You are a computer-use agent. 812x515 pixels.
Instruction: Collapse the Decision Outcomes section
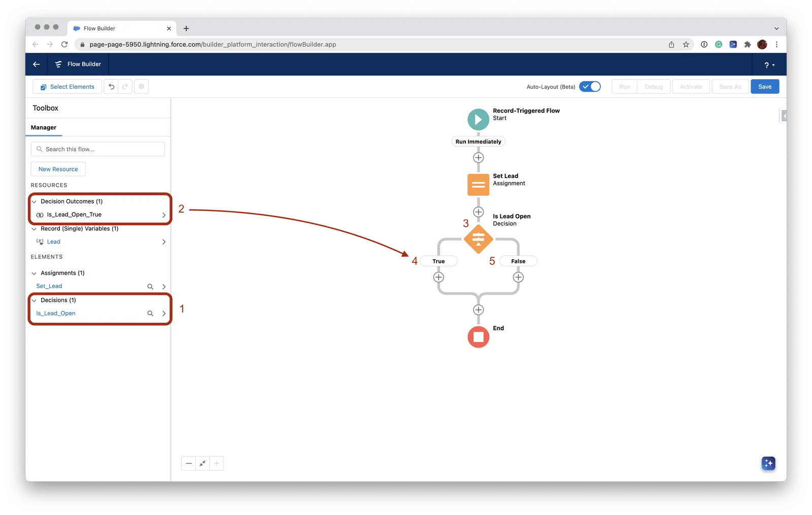[x=34, y=201]
